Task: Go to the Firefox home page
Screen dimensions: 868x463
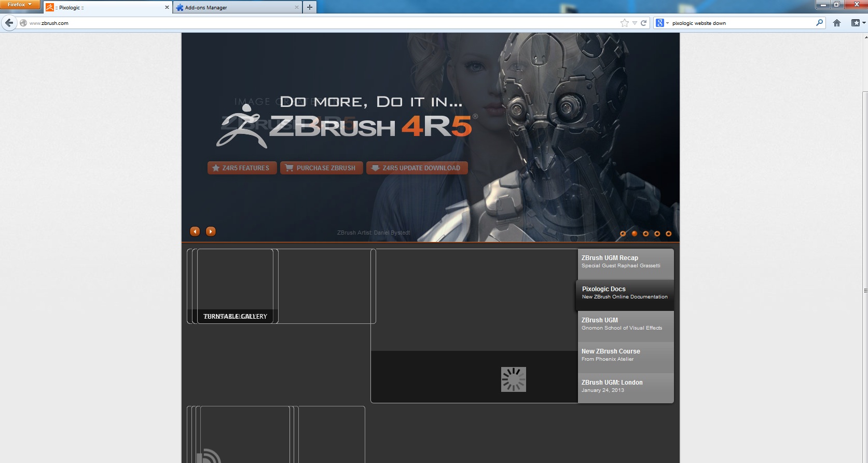Action: 837,23
